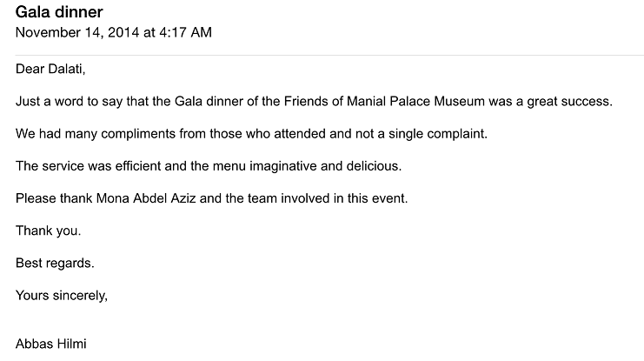
Task: Click the "Best regards." line
Action: click(55, 264)
